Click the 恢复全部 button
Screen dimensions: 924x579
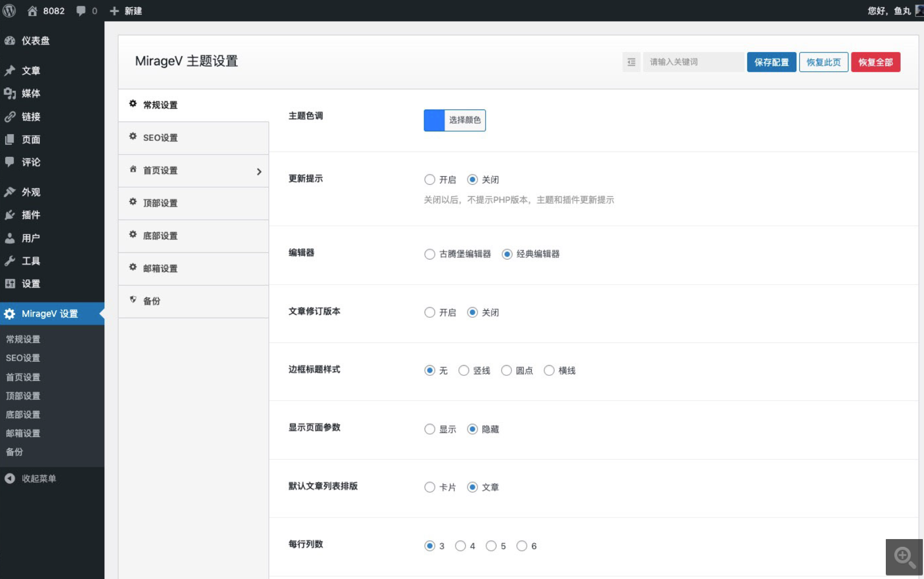click(876, 62)
